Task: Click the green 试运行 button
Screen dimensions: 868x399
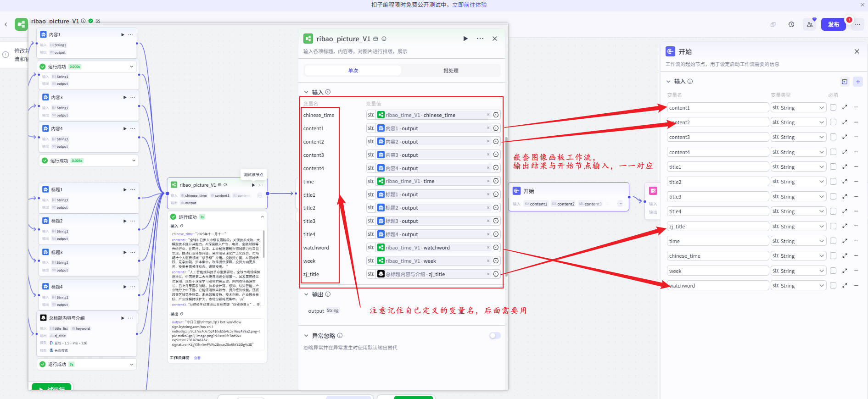Action: tap(51, 387)
